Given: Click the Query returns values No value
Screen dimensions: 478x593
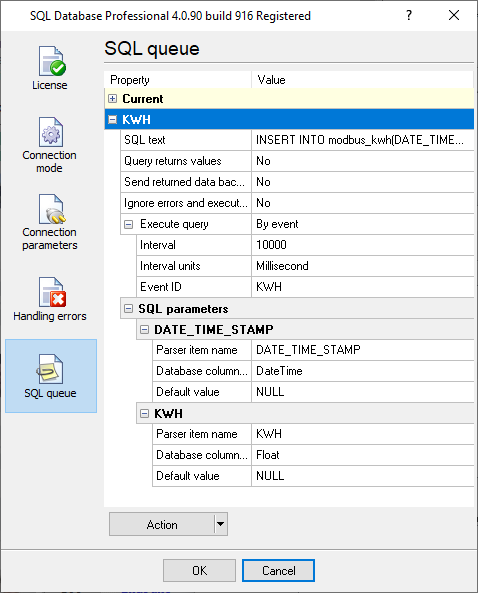Looking at the screenshot, I should (362, 161).
